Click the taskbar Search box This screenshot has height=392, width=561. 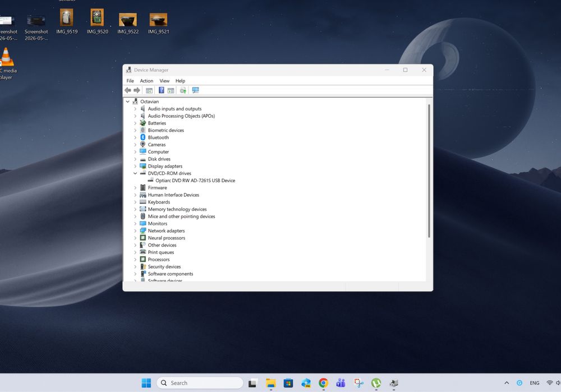tap(200, 382)
